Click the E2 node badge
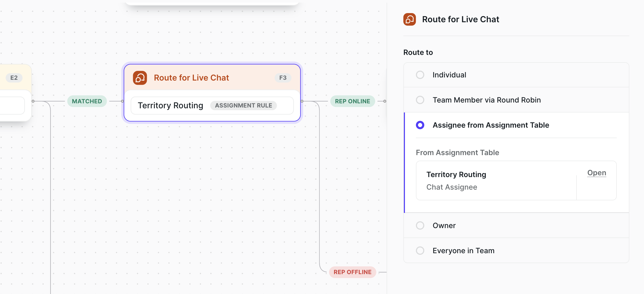The width and height of the screenshot is (644, 294). pos(14,78)
